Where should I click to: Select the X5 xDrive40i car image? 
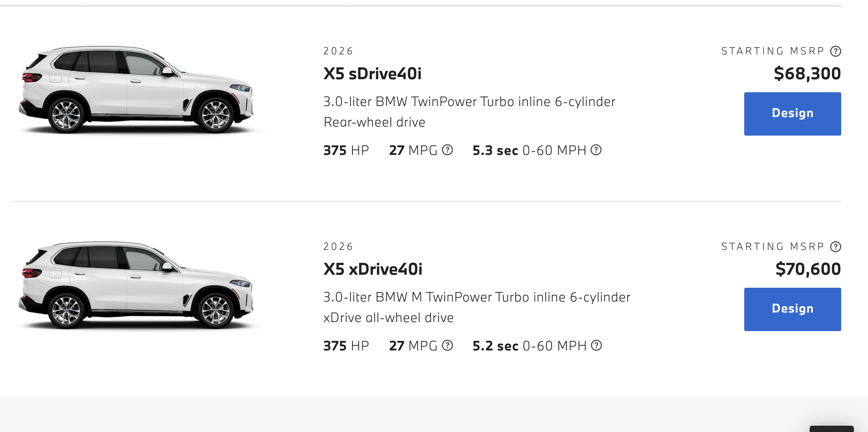pos(136,285)
